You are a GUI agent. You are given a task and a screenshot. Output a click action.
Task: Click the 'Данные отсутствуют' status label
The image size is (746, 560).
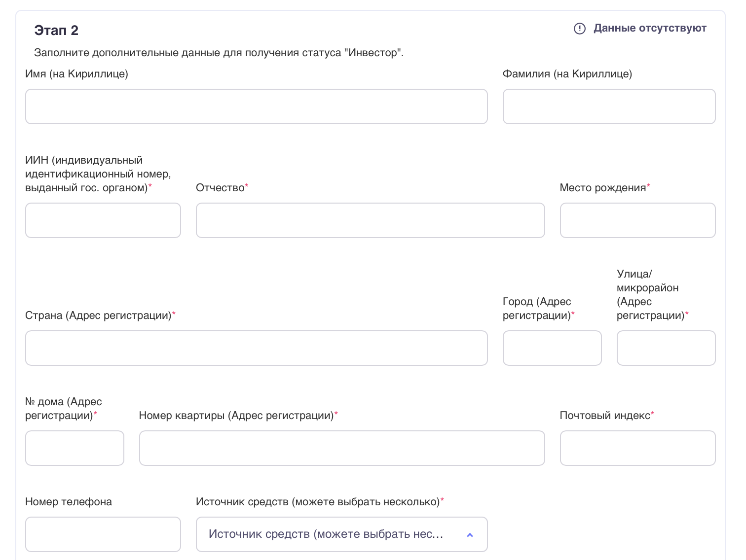[649, 29]
